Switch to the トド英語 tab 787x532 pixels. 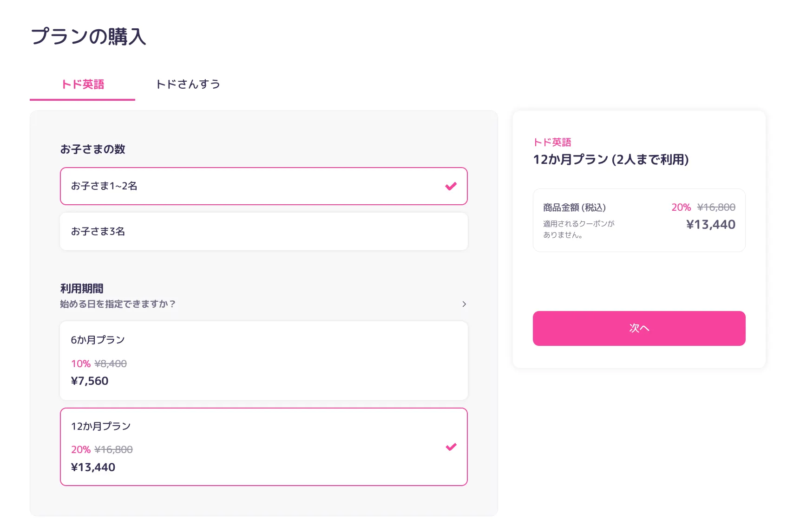pyautogui.click(x=83, y=84)
